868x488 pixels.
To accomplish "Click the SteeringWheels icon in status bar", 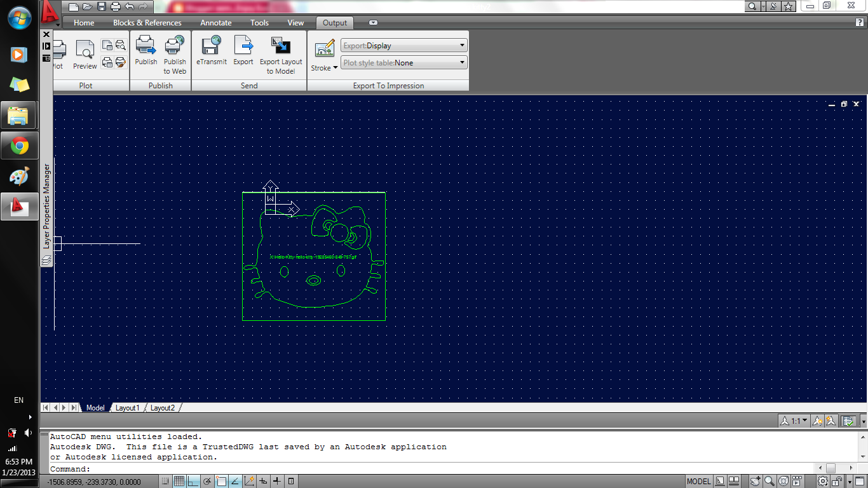I will pyautogui.click(x=783, y=481).
